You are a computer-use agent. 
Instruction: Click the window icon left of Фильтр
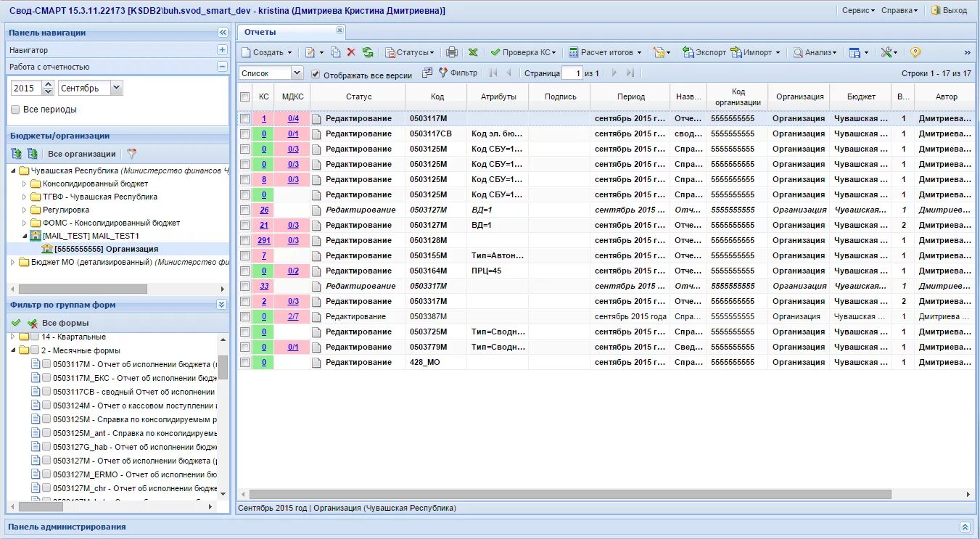(x=427, y=73)
